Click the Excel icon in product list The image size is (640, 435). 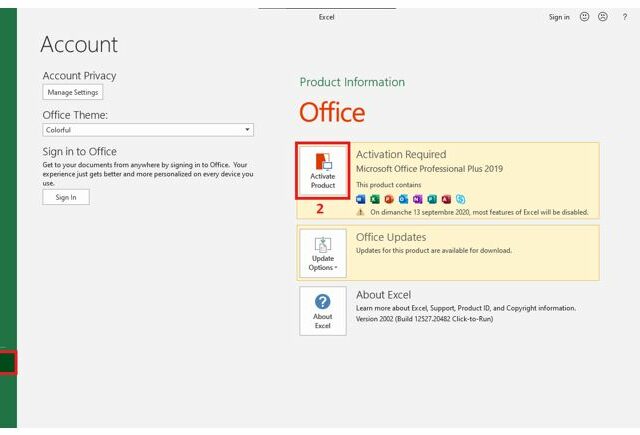pos(375,199)
